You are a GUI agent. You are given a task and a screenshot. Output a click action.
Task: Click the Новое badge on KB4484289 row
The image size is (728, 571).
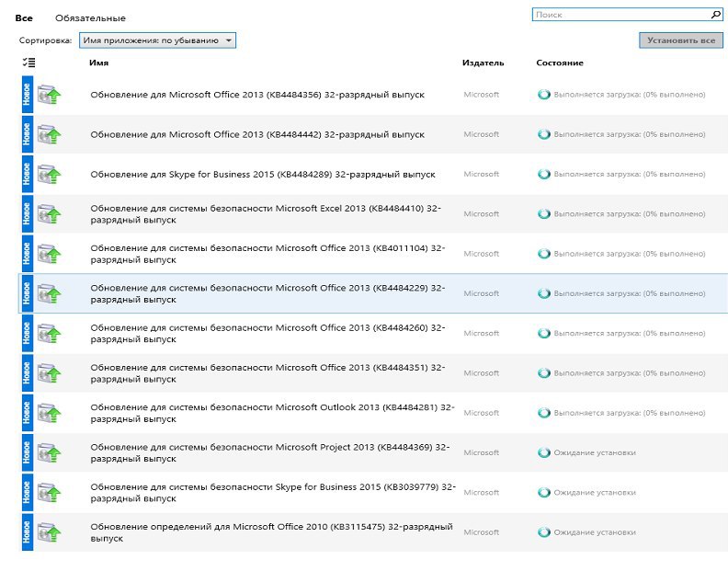pos(28,174)
